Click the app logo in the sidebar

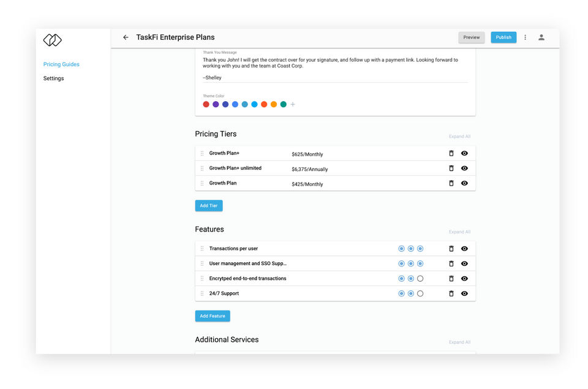53,40
